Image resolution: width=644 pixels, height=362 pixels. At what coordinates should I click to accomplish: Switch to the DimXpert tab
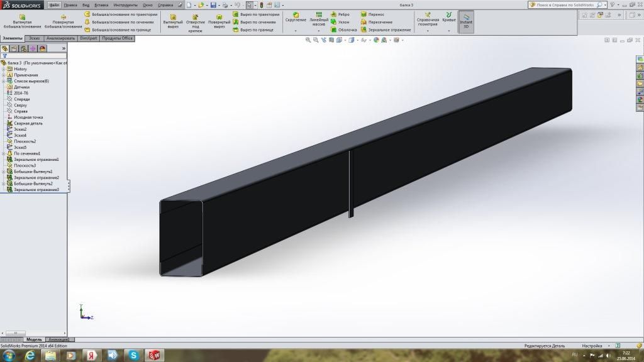pyautogui.click(x=88, y=38)
